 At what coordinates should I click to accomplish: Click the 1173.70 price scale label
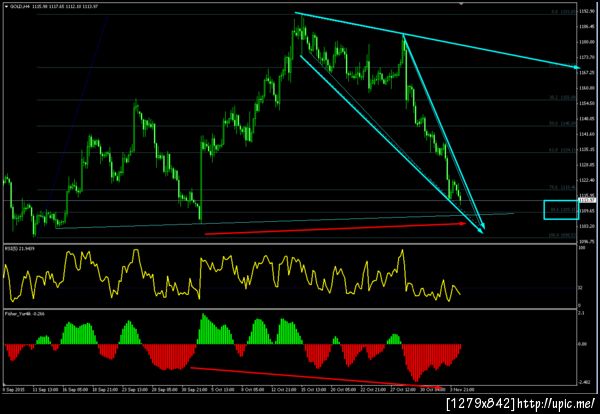pos(587,57)
